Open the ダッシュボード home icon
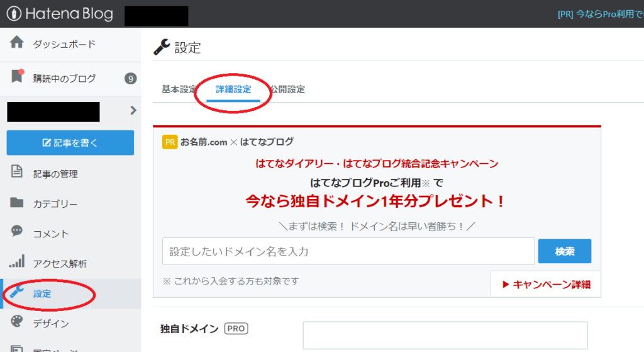This screenshot has width=644, height=352. [x=17, y=42]
